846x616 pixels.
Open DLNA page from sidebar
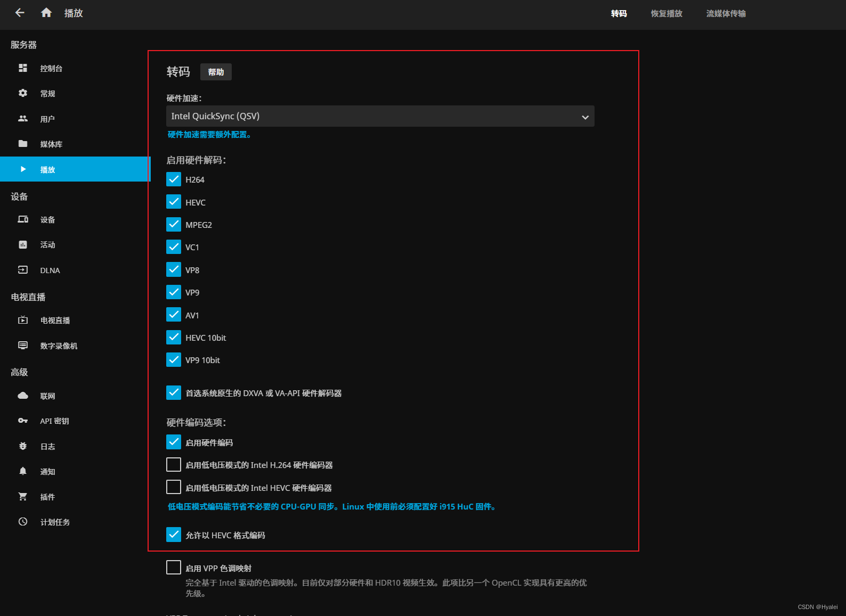pyautogui.click(x=75, y=270)
